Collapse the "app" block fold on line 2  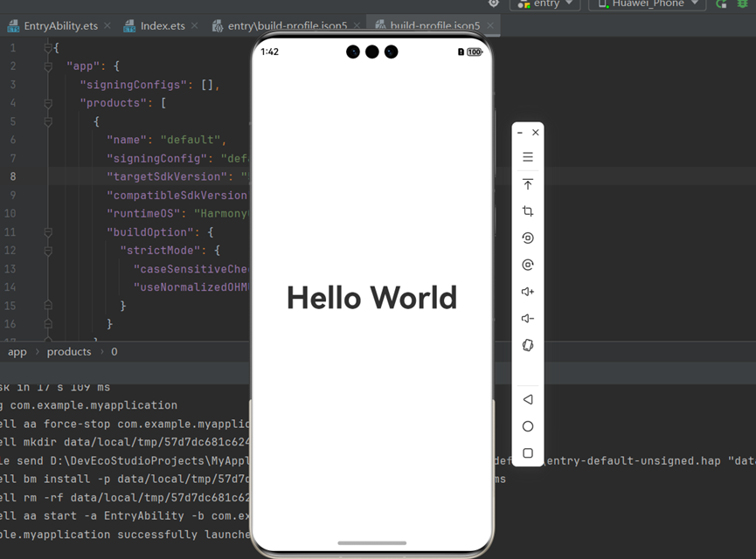click(48, 66)
